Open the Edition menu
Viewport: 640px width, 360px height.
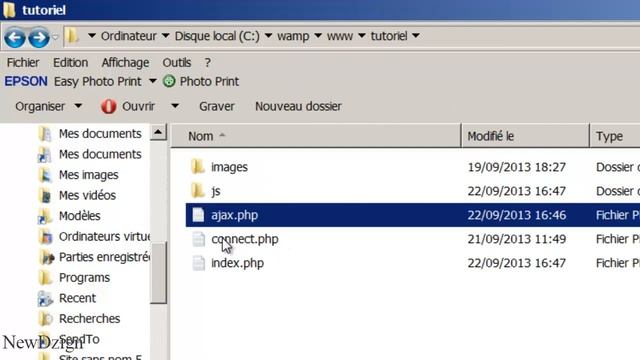(x=71, y=62)
